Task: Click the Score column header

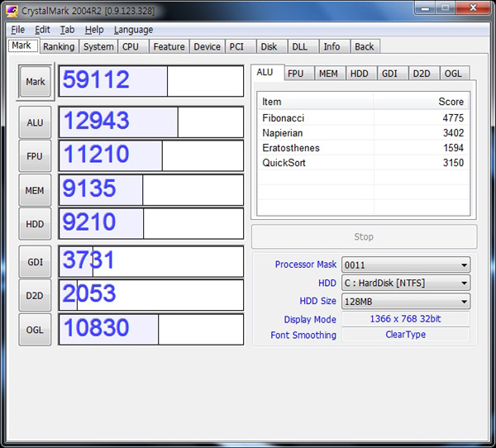Action: (421, 102)
